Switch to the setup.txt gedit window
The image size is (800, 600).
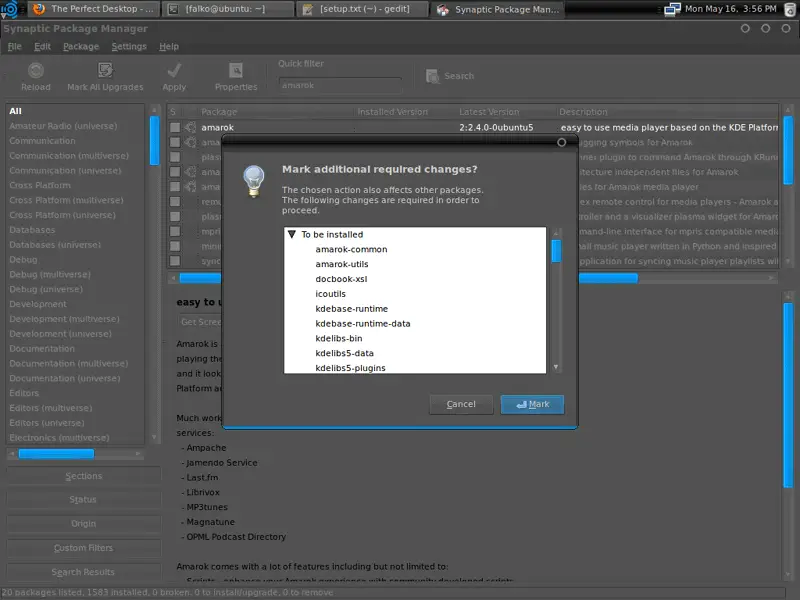[362, 9]
